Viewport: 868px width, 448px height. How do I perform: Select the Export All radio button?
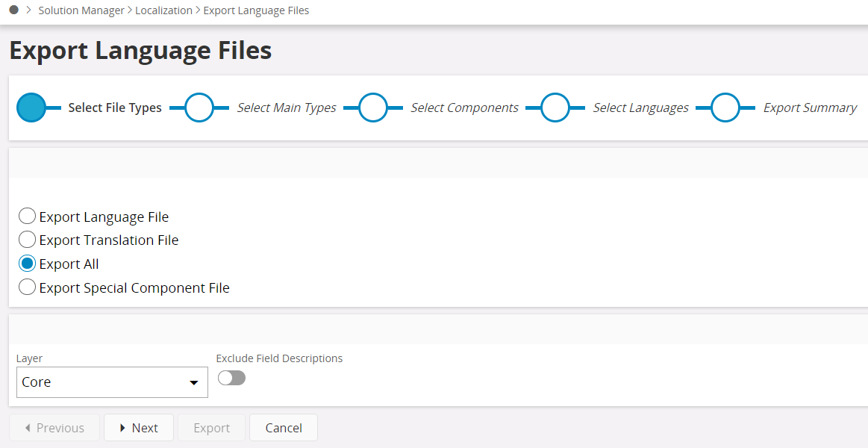(28, 264)
